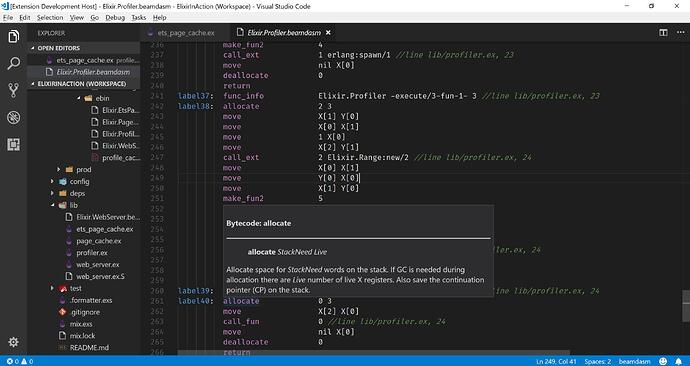690x366 pixels.
Task: Open the Edit menu
Action: (25, 18)
